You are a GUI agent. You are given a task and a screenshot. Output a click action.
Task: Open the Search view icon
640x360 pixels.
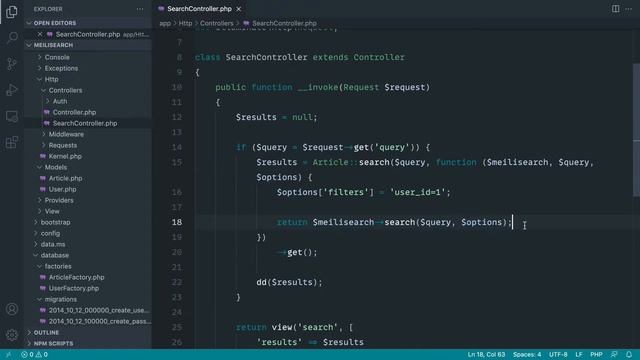12,38
